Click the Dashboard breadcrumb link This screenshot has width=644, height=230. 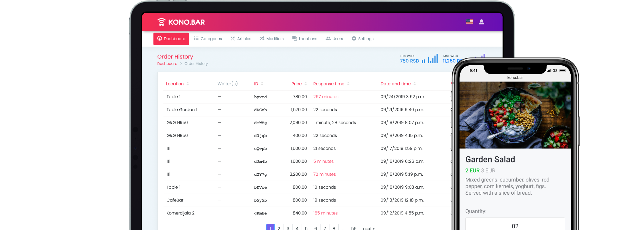click(167, 64)
